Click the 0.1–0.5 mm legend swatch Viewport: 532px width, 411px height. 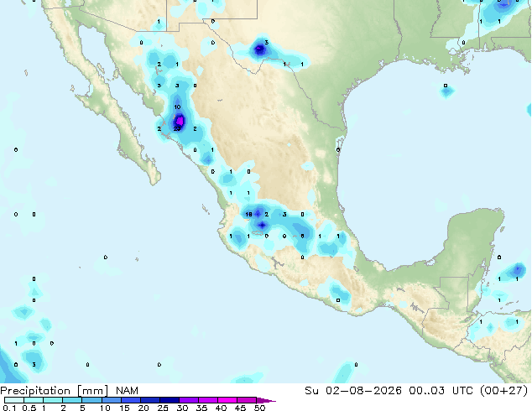coord(14,400)
